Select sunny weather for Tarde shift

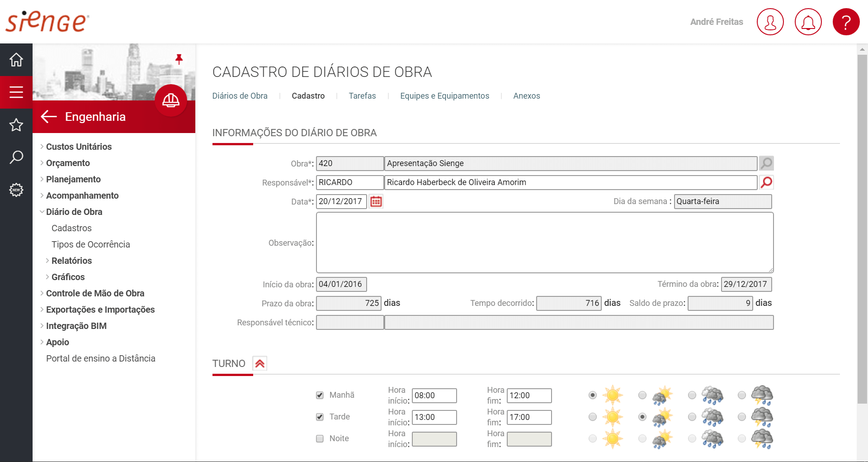[x=593, y=417]
